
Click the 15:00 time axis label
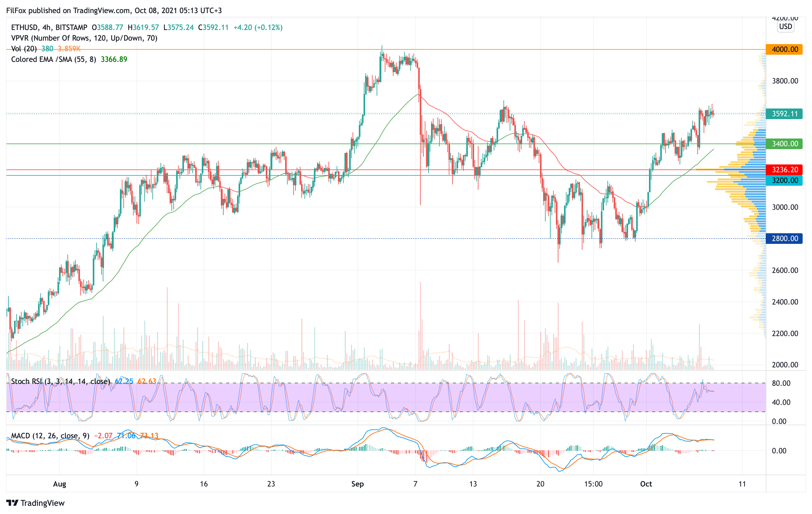click(593, 484)
